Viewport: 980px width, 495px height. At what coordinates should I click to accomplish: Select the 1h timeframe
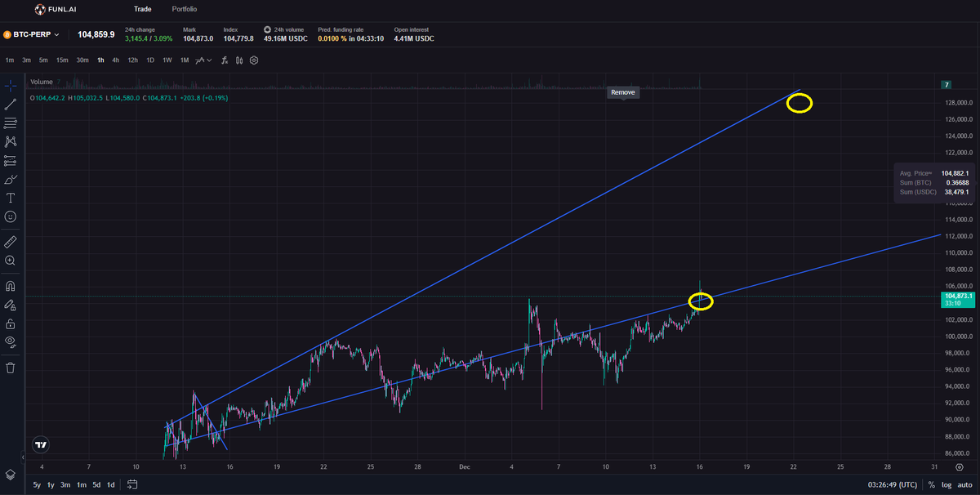coord(100,60)
